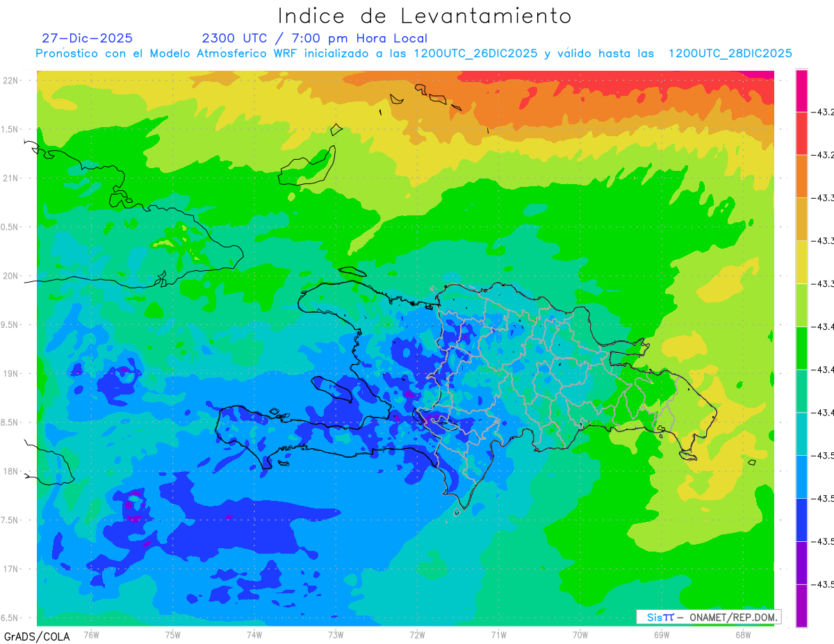Screen dimensions: 834x644
Task: Pick the sea-green swatch in the color bar
Action: (x=801, y=391)
